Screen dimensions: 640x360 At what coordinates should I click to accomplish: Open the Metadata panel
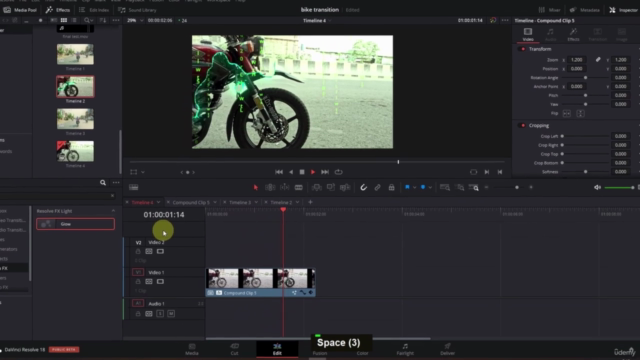click(585, 10)
